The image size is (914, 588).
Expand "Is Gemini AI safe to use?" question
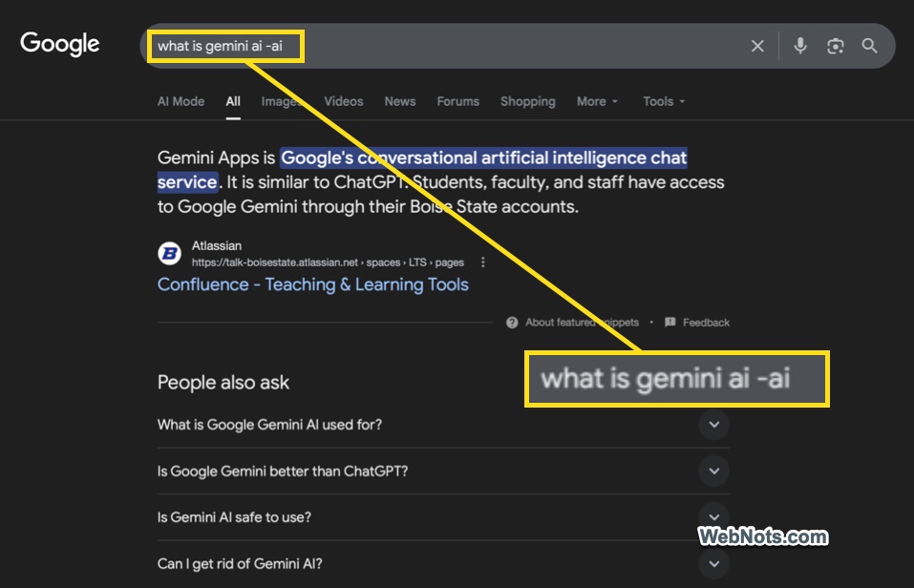pos(443,517)
